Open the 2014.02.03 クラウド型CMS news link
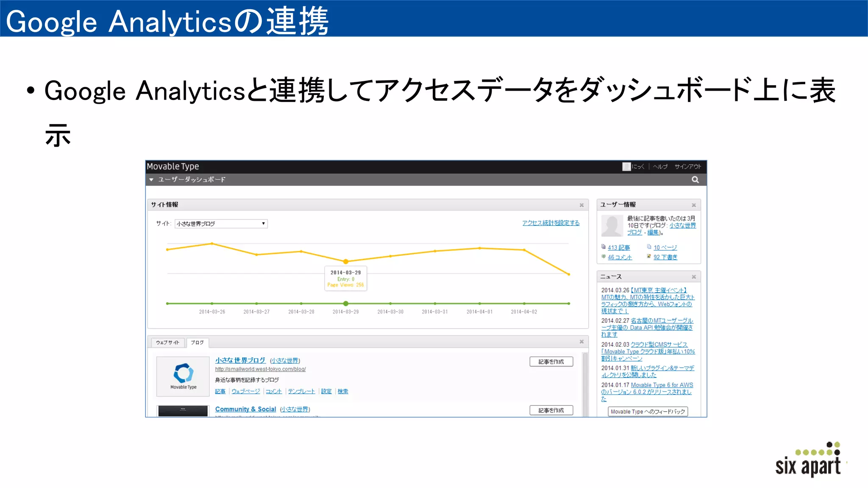Screen dimensions: 868x488 tap(648, 351)
